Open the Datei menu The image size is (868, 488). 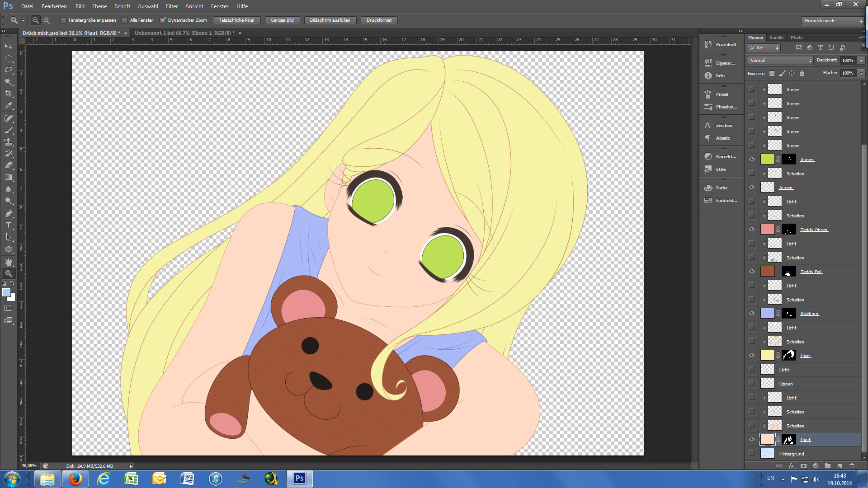(27, 6)
